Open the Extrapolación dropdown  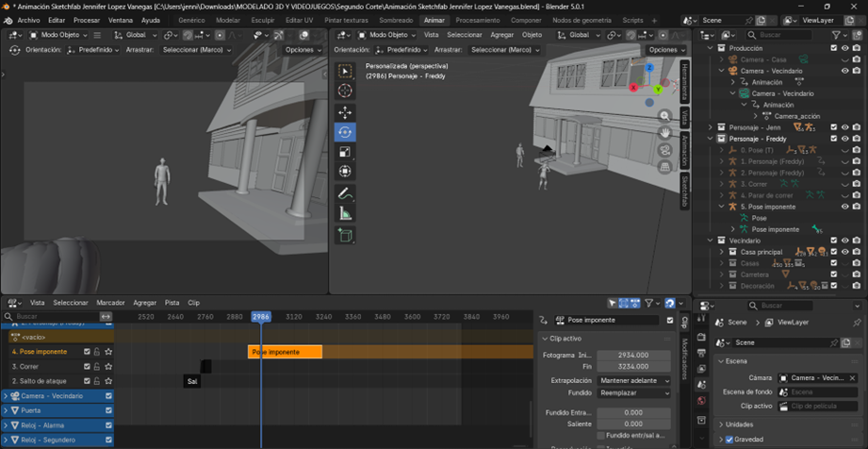(634, 380)
